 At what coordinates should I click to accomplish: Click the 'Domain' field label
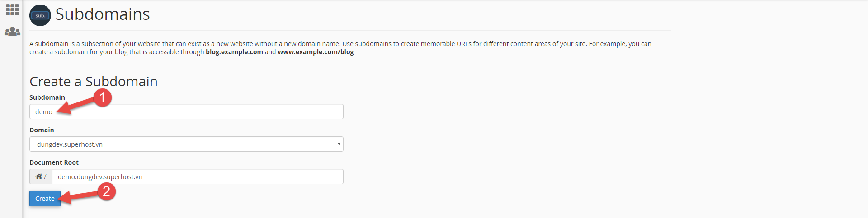[x=42, y=130]
